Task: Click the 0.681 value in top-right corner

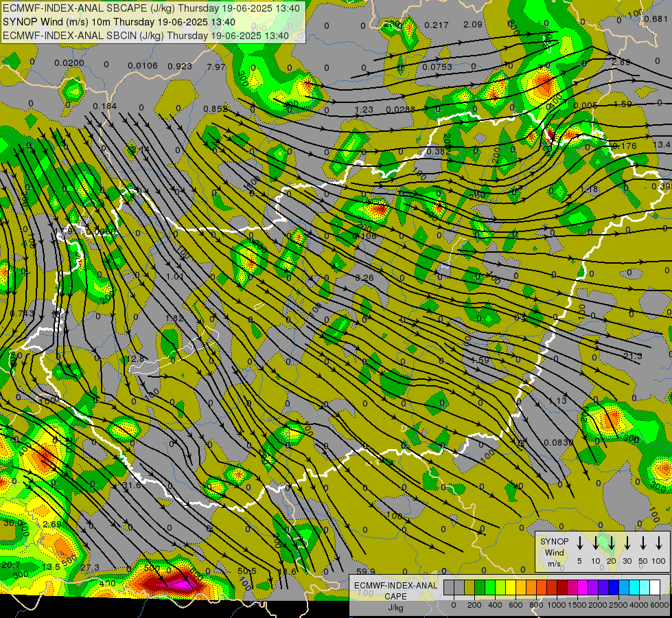Action: pos(656,19)
